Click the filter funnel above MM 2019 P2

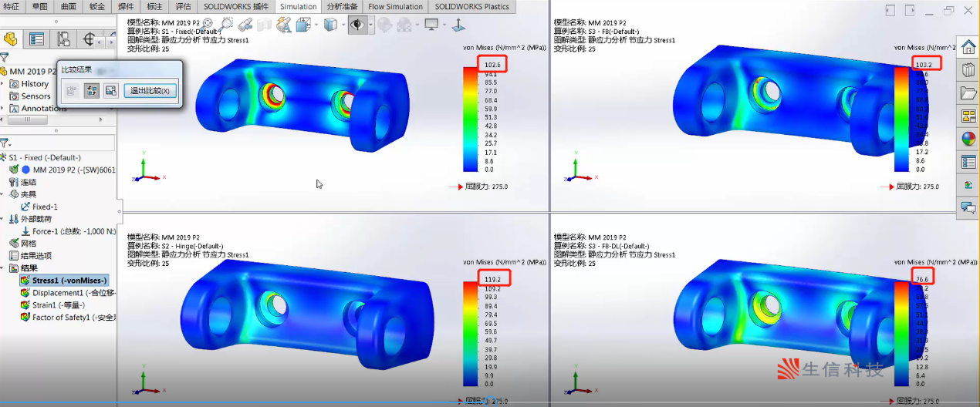click(x=5, y=57)
